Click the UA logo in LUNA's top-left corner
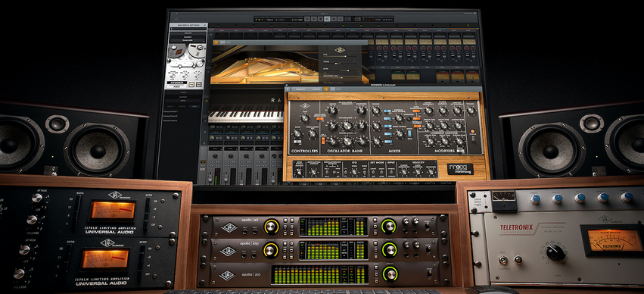Viewport: 644px width, 294px height. tap(176, 20)
